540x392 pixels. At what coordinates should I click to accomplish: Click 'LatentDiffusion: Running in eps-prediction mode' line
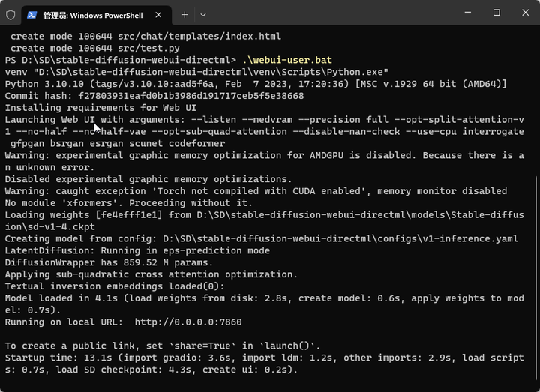click(x=137, y=250)
